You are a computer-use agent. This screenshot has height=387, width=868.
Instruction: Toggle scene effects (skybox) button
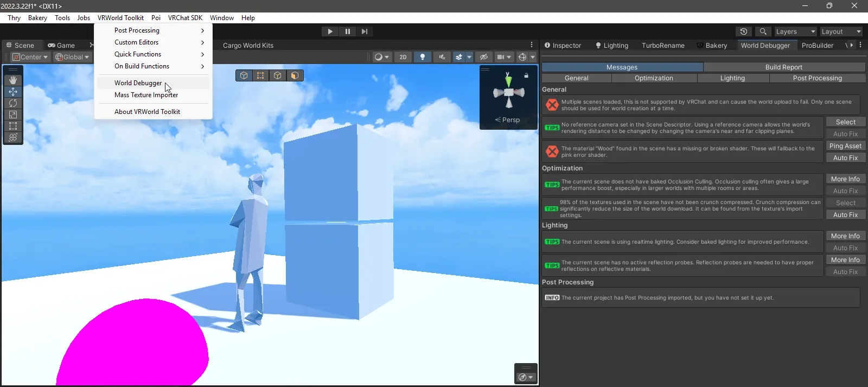[x=459, y=57]
